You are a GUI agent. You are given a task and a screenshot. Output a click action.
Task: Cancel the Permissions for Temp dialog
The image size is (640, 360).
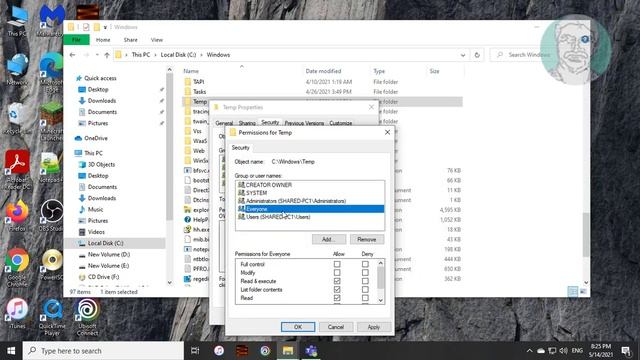click(x=336, y=327)
